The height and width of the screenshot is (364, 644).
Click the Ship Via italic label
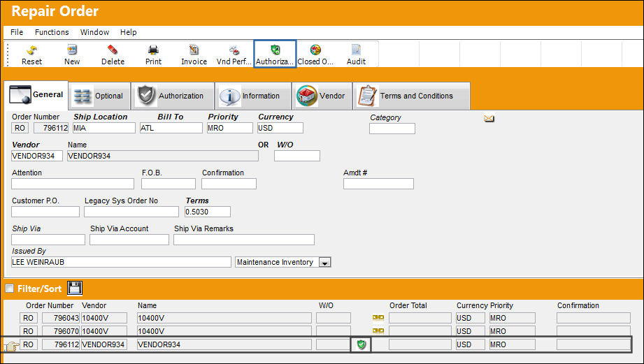[27, 228]
